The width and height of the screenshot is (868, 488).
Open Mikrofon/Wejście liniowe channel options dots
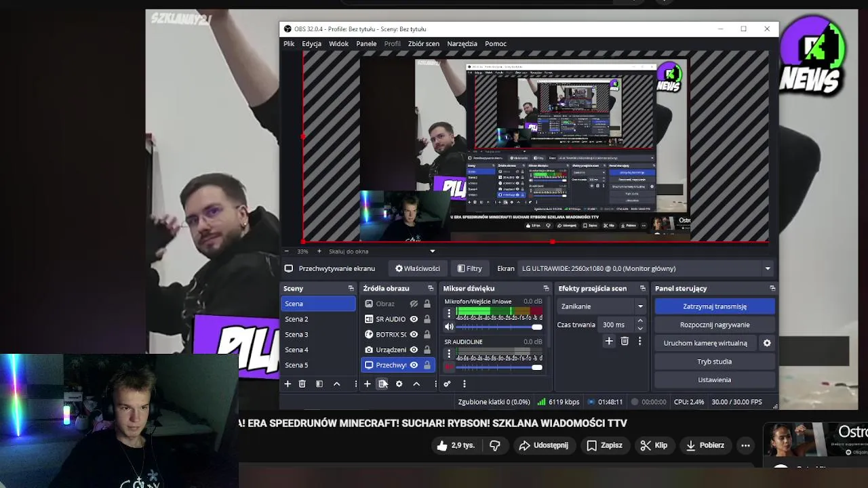point(448,313)
